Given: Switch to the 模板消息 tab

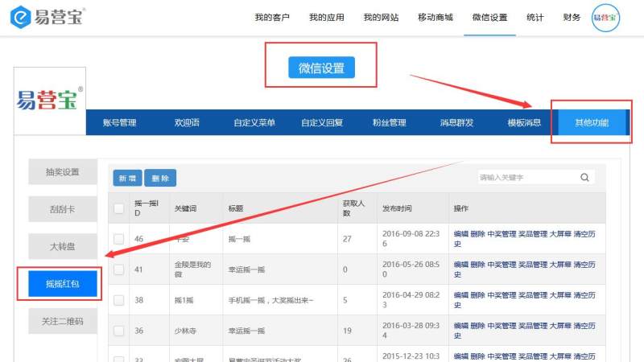Looking at the screenshot, I should 524,122.
